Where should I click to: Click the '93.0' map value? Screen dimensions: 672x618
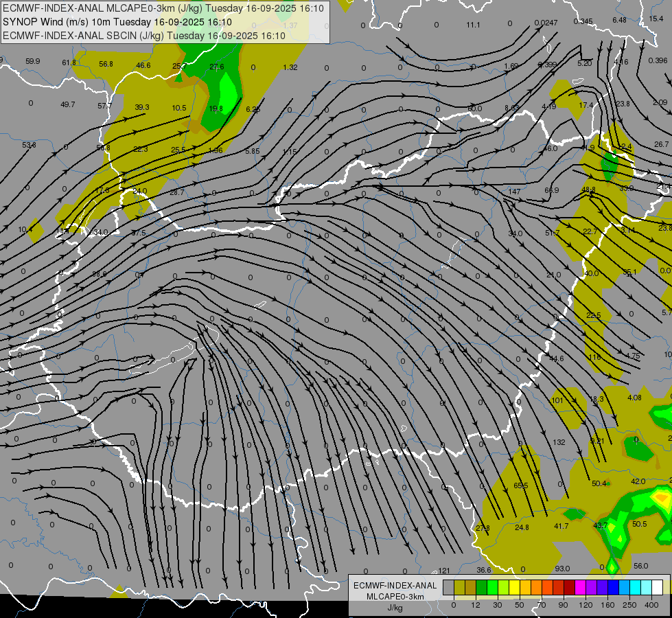coord(562,569)
